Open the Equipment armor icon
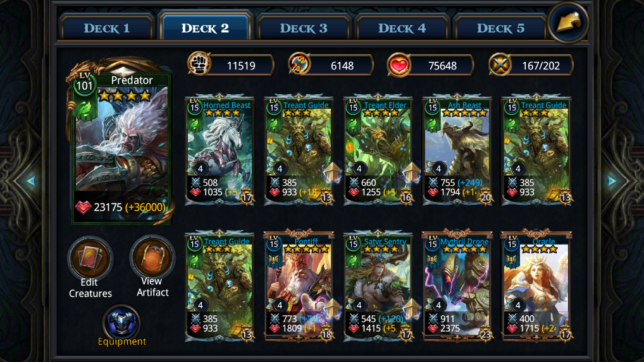The height and width of the screenshot is (362, 644). click(121, 322)
